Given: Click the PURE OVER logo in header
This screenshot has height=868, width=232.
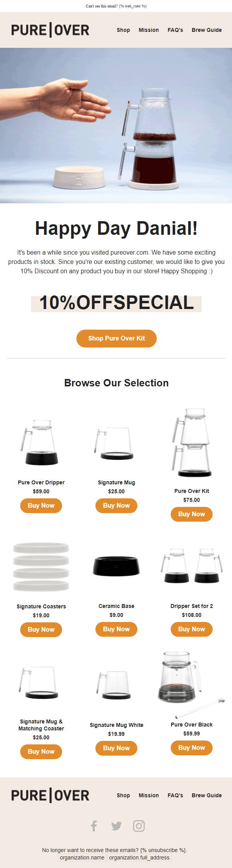Looking at the screenshot, I should pyautogui.click(x=50, y=30).
